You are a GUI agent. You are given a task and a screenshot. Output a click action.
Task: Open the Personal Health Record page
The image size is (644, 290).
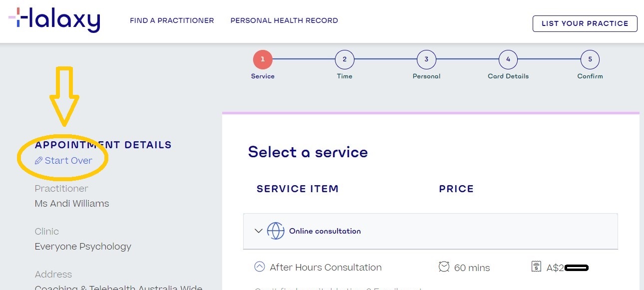[284, 20]
